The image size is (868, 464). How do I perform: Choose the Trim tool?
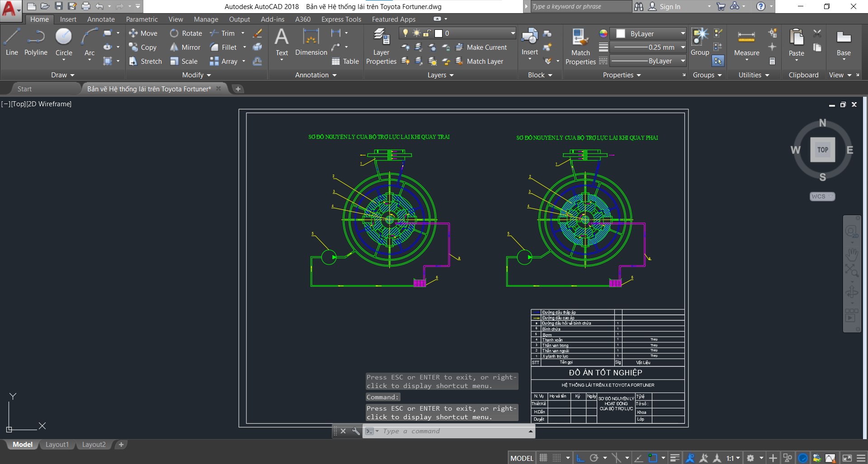click(222, 33)
